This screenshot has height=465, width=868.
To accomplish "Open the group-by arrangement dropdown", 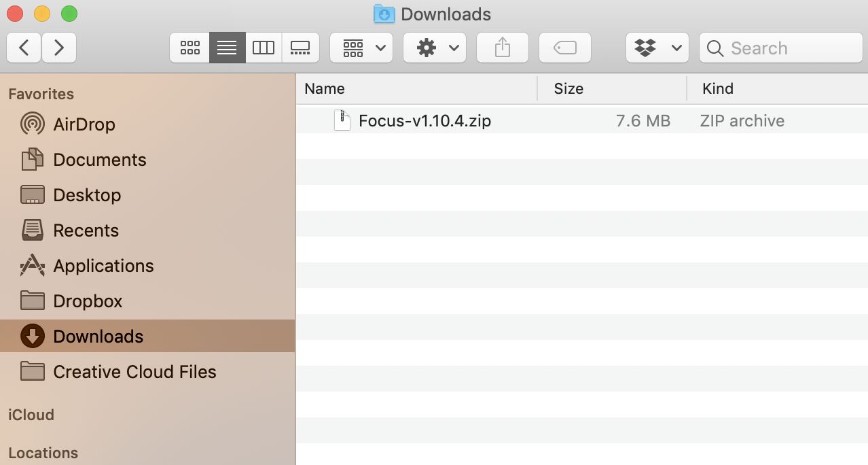I will click(x=361, y=48).
